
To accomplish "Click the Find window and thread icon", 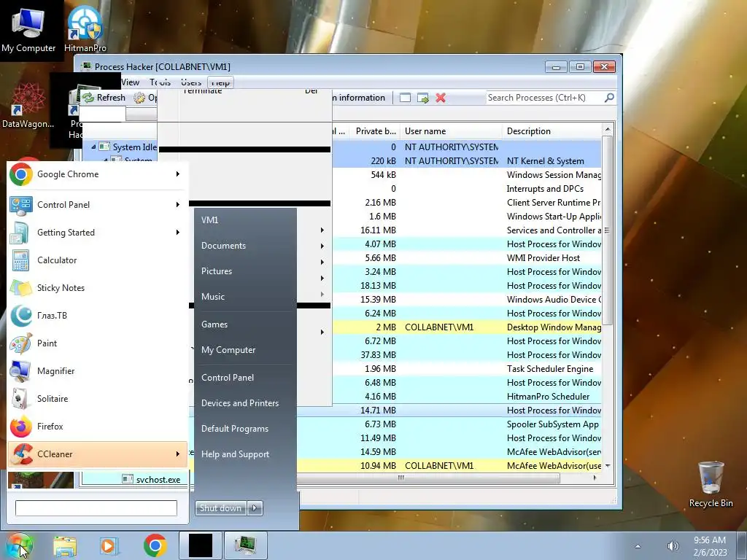I will tap(422, 98).
